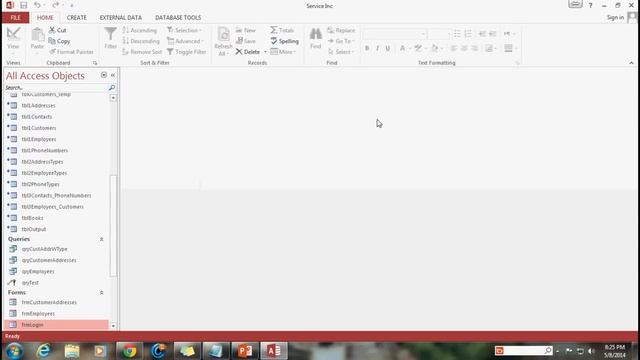
Task: Open the font name combo box
Action: coord(394,33)
